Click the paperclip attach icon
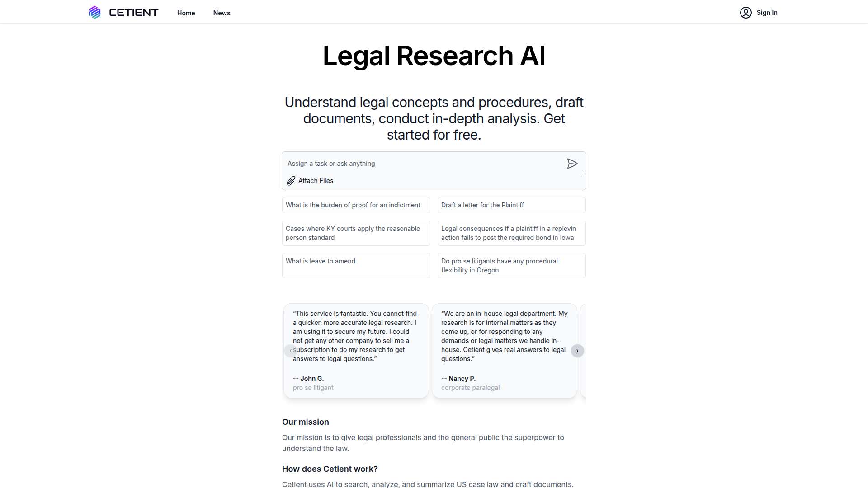The width and height of the screenshot is (868, 488). point(291,181)
